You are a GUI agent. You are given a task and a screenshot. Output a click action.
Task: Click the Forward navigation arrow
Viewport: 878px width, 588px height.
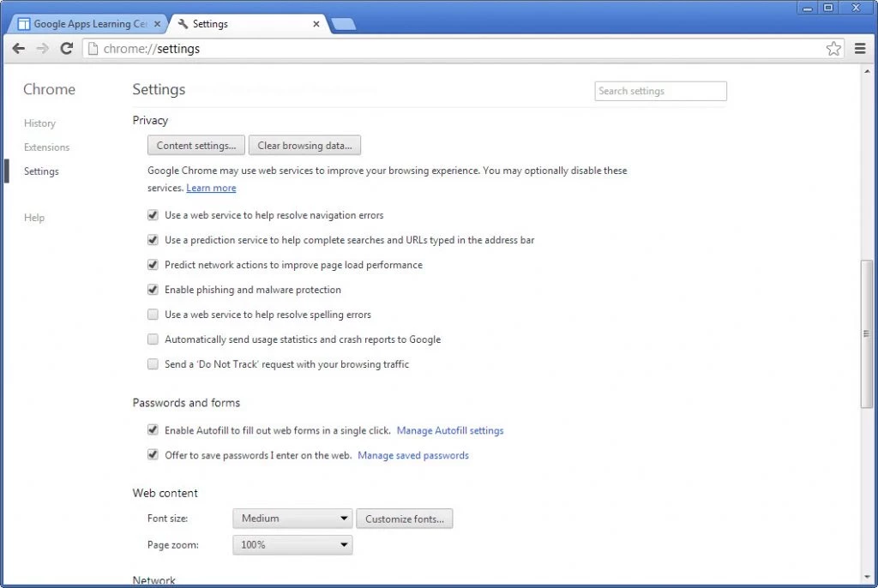point(42,49)
